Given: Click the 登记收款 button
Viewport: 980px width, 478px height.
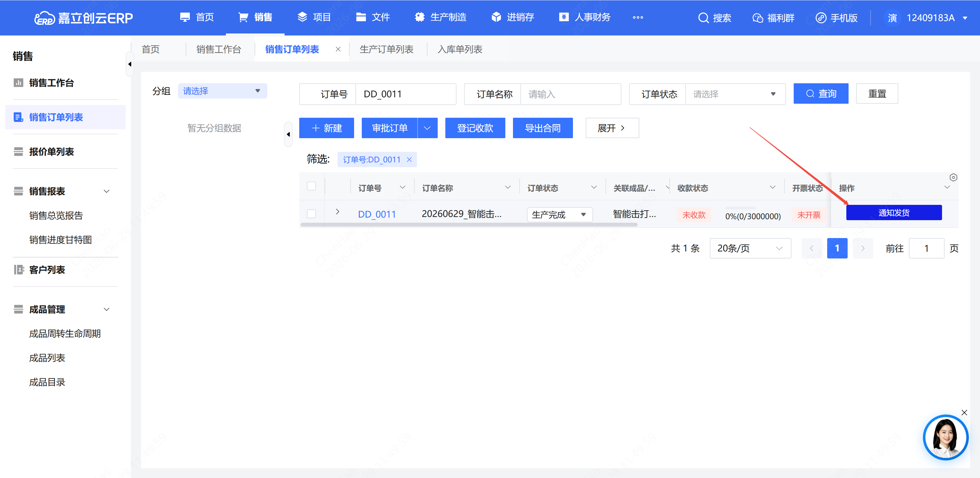Looking at the screenshot, I should click(x=475, y=128).
